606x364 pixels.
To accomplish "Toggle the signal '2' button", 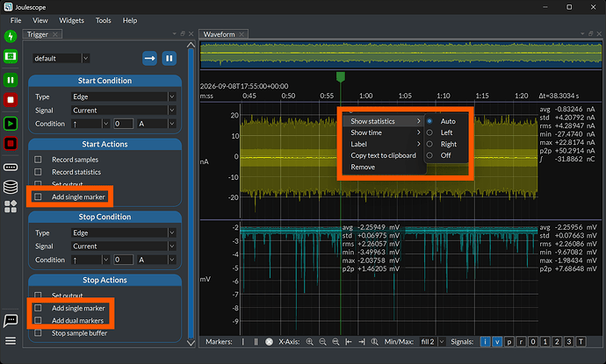I will 557,341.
